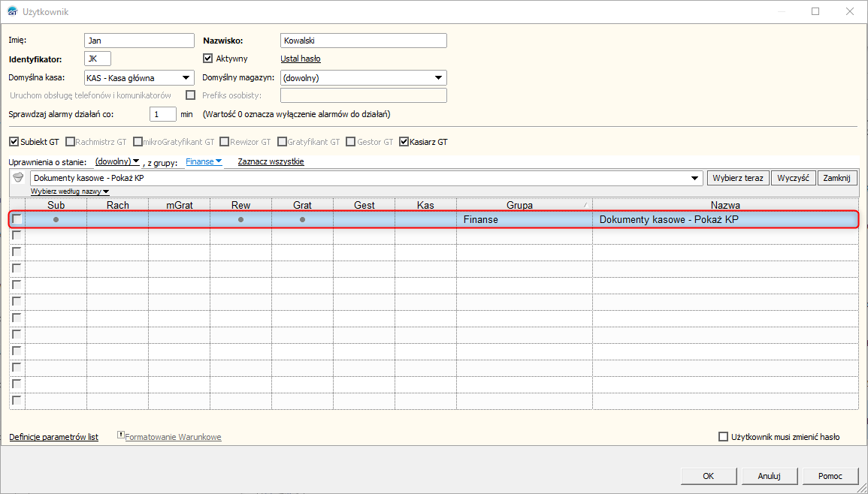Tick the checkbox of Dokumenty kasowe row
Image resolution: width=868 pixels, height=494 pixels.
pos(17,219)
